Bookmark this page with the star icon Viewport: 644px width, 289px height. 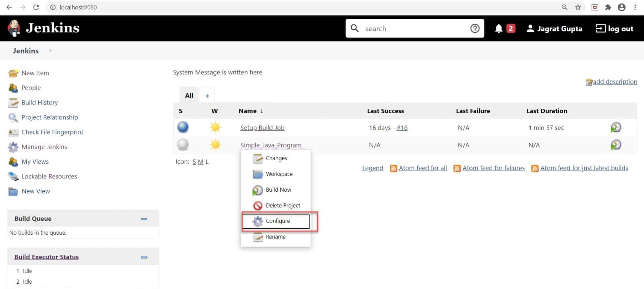pyautogui.click(x=578, y=7)
